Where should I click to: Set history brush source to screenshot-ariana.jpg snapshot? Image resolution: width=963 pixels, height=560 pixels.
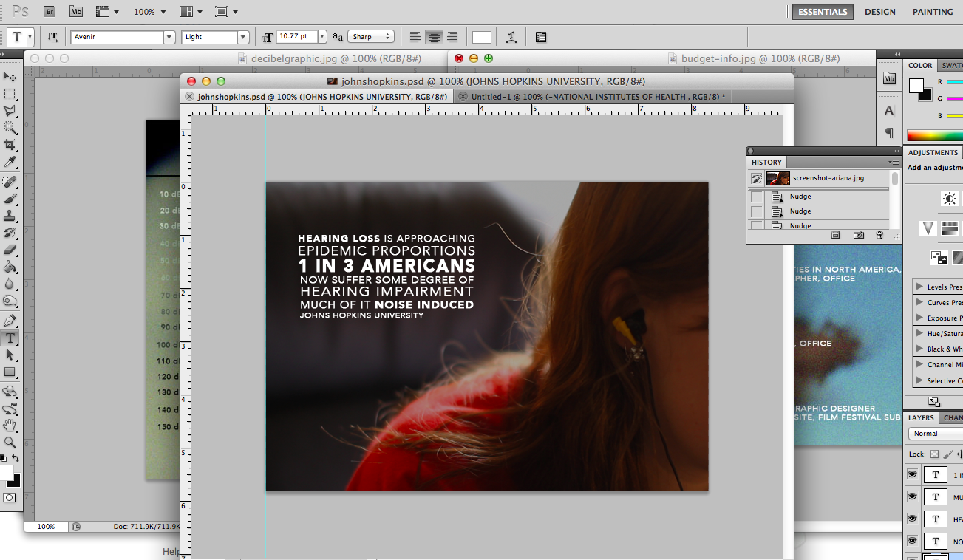tap(756, 178)
